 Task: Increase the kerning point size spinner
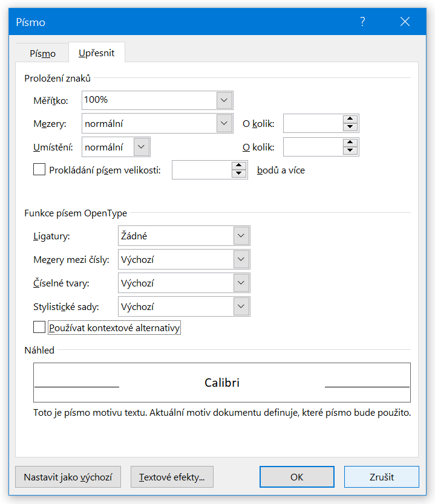[240, 166]
